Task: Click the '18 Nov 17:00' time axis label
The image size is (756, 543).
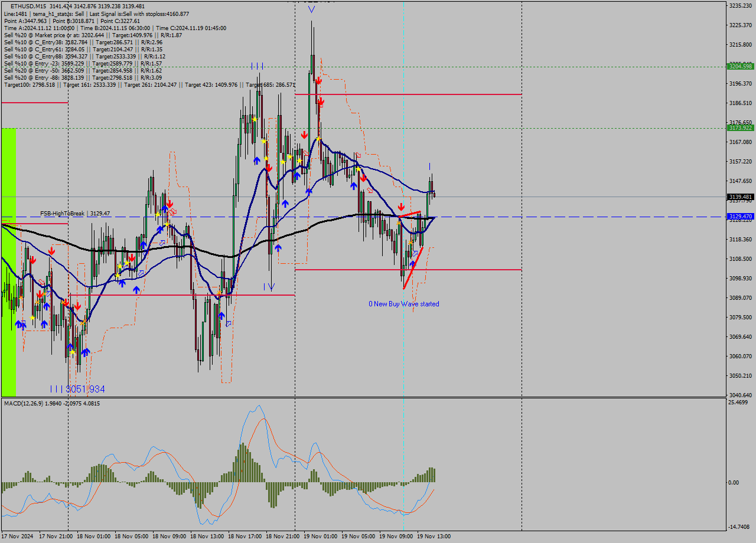Action: 245,537
